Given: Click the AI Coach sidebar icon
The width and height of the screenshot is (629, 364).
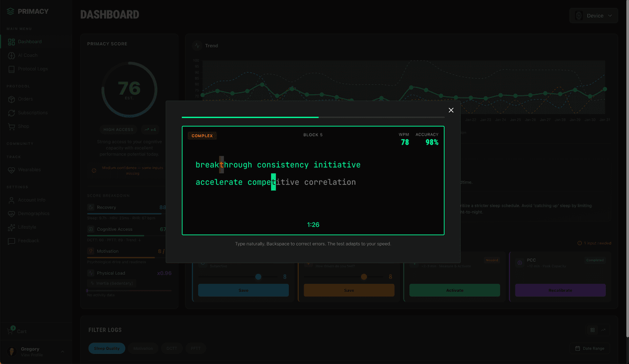Looking at the screenshot, I should (x=12, y=56).
